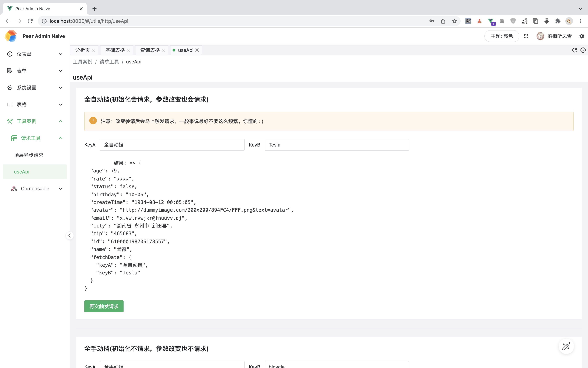Open settings gear in top-right header
The width and height of the screenshot is (588, 368).
582,36
